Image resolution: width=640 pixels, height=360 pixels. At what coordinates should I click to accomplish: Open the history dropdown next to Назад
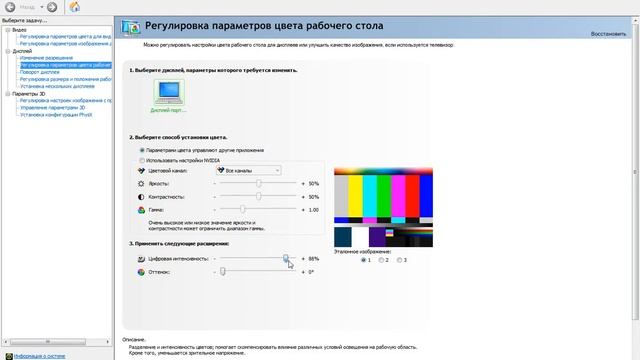42,7
